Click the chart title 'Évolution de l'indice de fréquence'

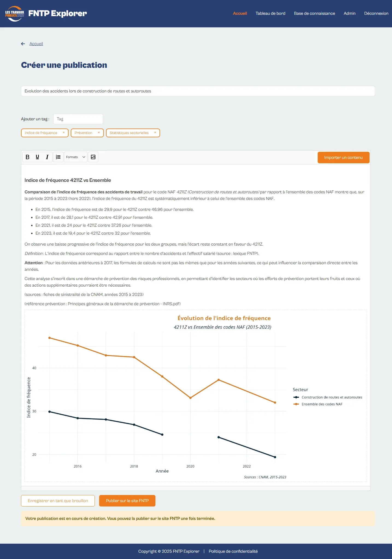(224, 318)
